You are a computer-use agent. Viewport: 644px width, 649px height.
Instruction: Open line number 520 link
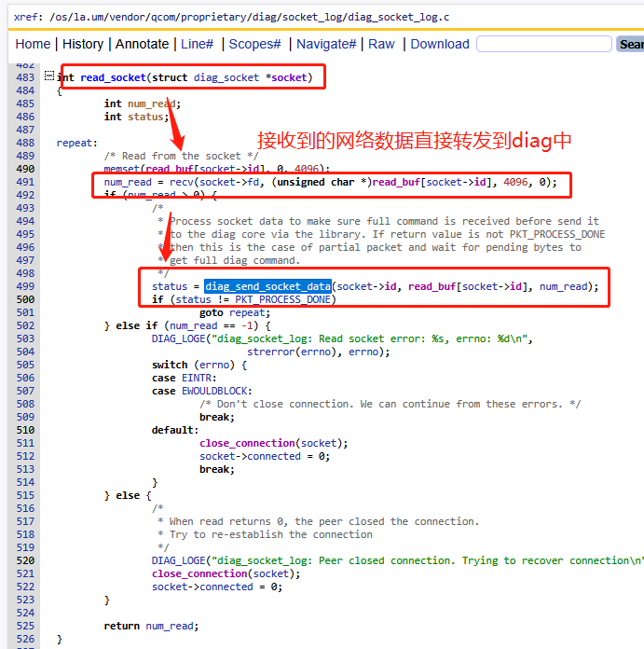25,560
